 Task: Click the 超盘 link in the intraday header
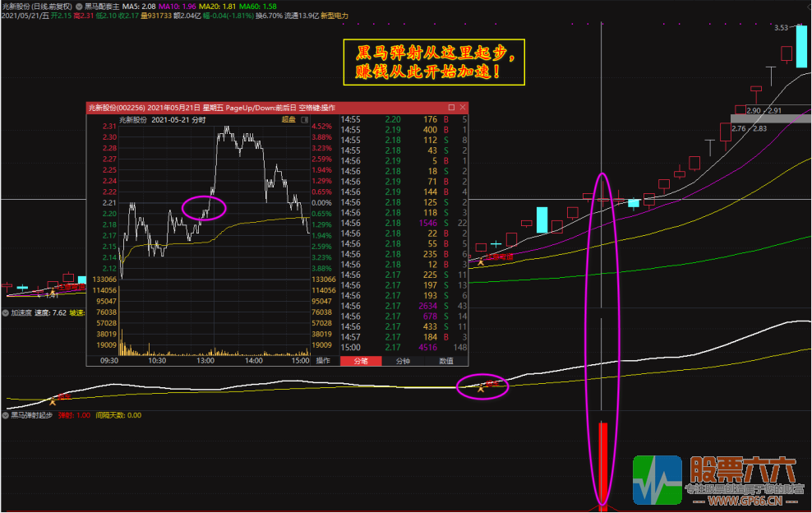[288, 119]
